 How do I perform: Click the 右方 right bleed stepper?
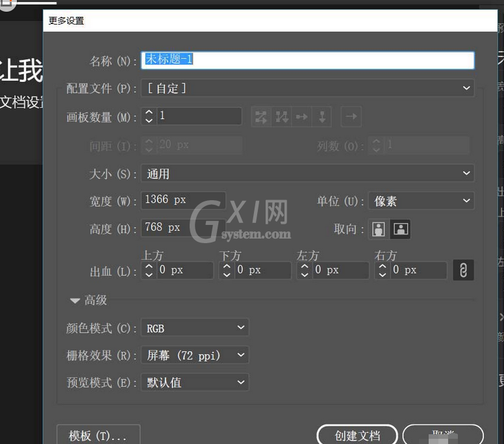pyautogui.click(x=382, y=270)
